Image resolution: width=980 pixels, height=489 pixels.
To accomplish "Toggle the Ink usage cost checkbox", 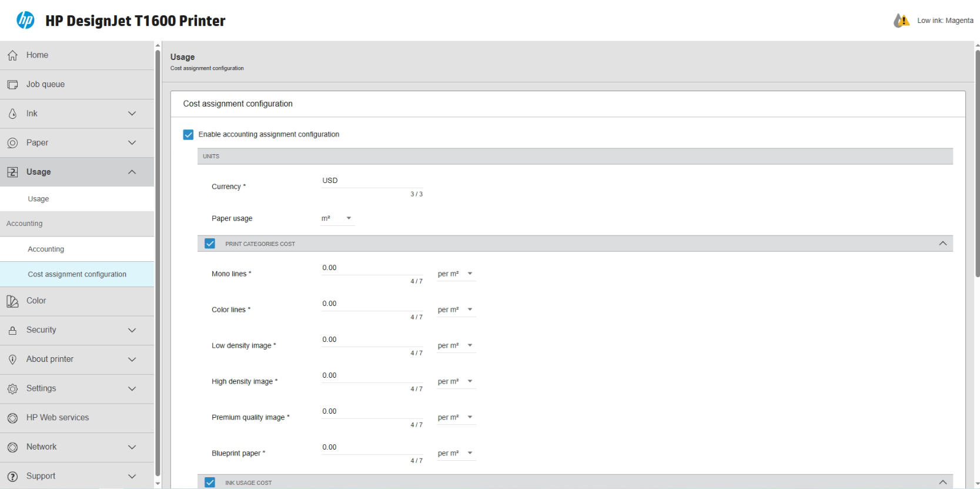I will [x=210, y=483].
